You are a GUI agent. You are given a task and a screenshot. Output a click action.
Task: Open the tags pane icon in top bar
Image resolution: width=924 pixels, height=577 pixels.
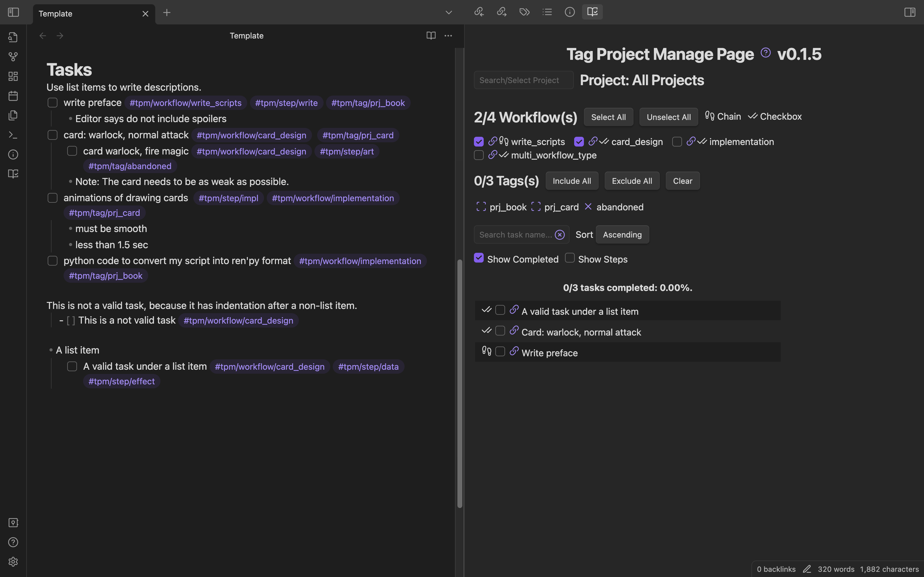(524, 12)
